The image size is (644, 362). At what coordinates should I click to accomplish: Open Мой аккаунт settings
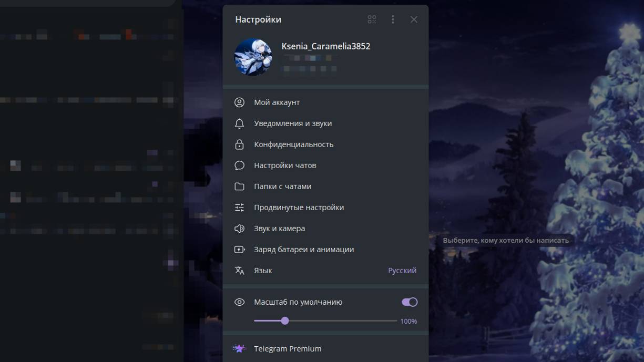(x=325, y=102)
